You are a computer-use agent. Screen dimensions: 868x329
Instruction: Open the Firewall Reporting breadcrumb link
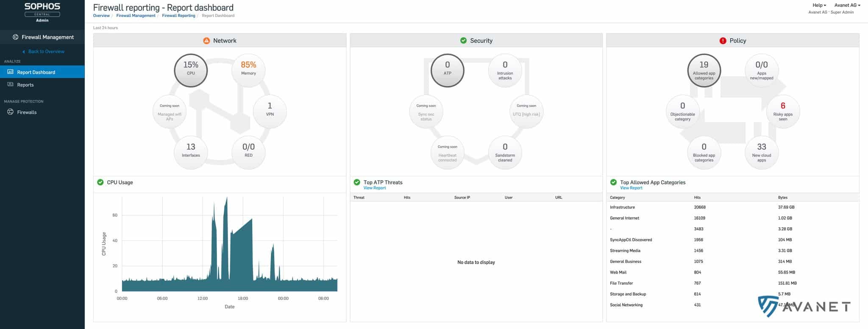178,16
